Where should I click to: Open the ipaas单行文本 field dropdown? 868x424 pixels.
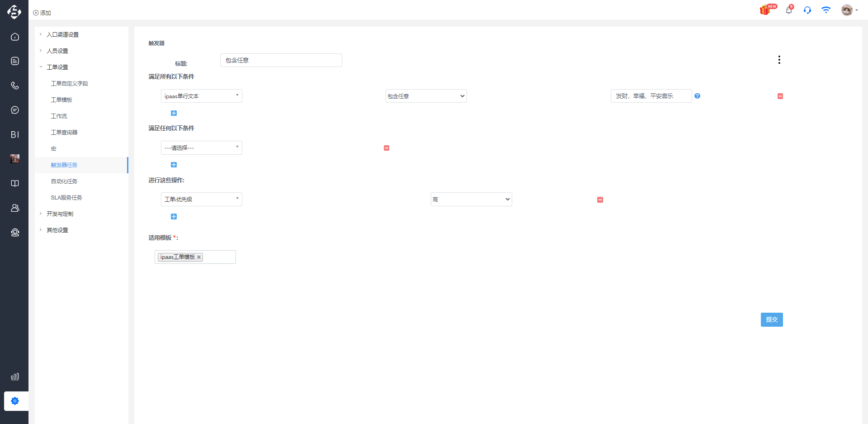click(202, 96)
